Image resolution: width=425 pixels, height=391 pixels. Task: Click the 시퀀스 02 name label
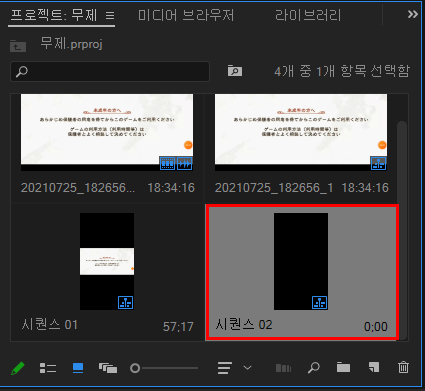tap(244, 324)
